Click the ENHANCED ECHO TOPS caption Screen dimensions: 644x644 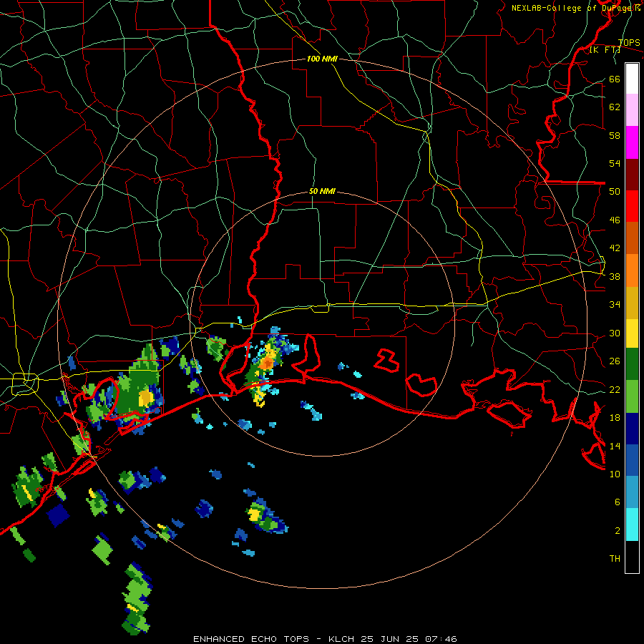click(251, 639)
